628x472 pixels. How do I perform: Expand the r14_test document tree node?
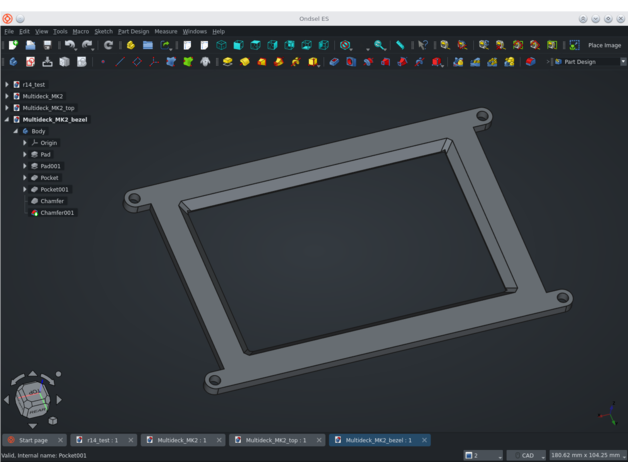(7, 85)
